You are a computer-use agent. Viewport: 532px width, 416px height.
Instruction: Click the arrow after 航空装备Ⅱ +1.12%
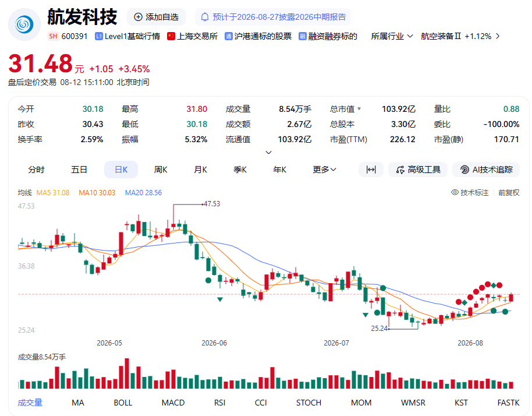click(x=498, y=36)
